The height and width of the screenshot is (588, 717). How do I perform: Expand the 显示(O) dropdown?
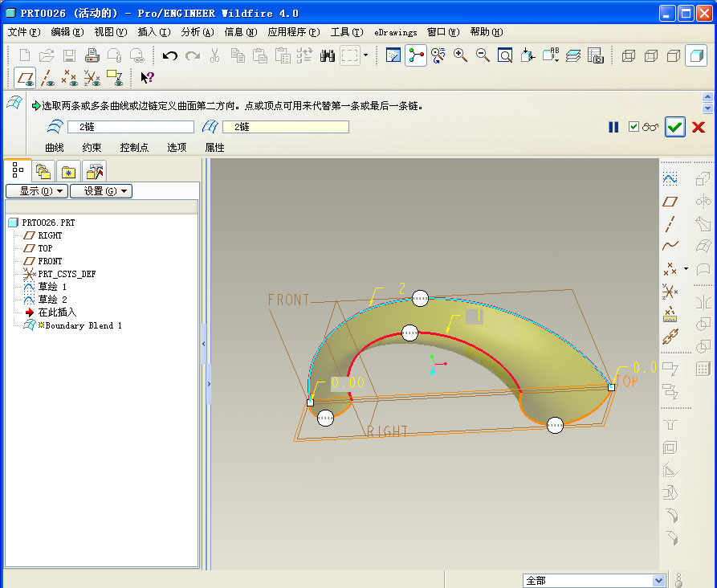coord(37,191)
